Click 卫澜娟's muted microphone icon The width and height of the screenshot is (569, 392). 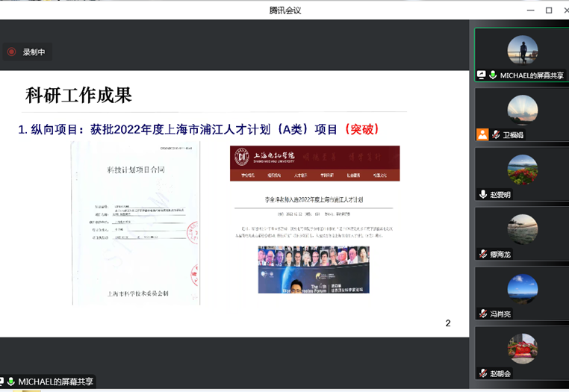pyautogui.click(x=495, y=135)
